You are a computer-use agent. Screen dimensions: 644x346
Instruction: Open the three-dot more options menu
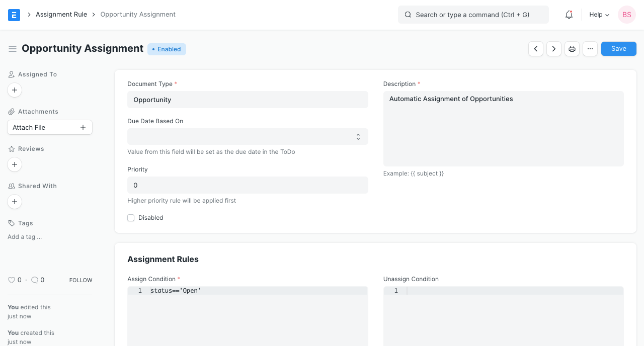click(590, 49)
